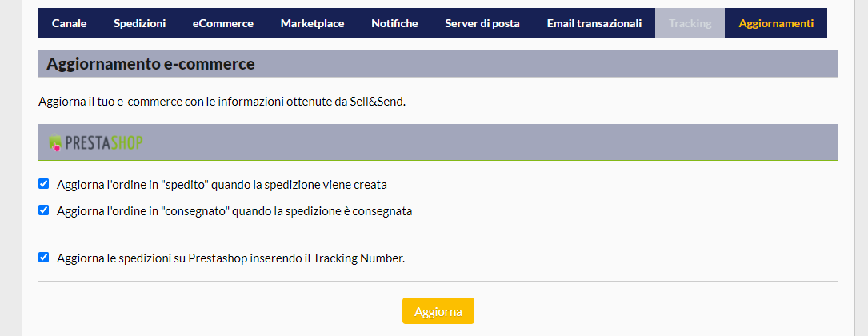
Task: Untick the "spedito" order update checkbox
Action: point(44,184)
